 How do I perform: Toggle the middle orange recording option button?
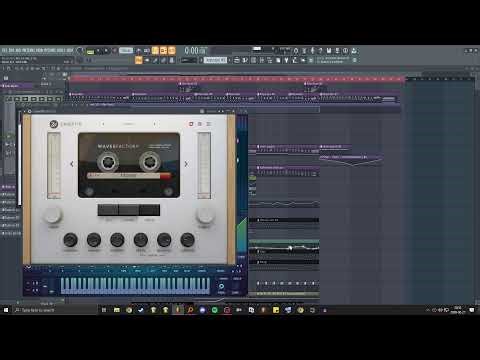(x=163, y=50)
